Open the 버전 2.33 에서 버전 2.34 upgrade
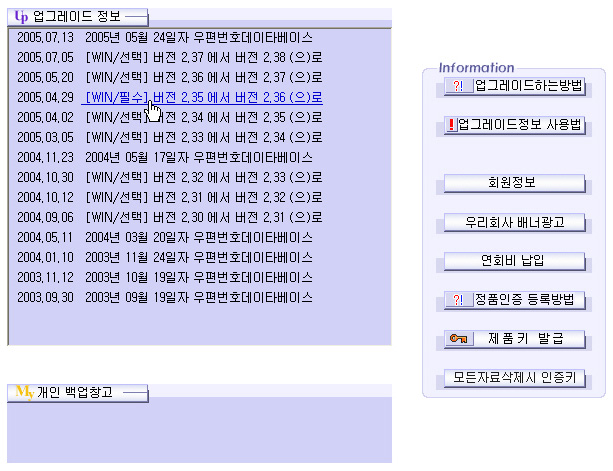The image size is (613, 471). 204,137
